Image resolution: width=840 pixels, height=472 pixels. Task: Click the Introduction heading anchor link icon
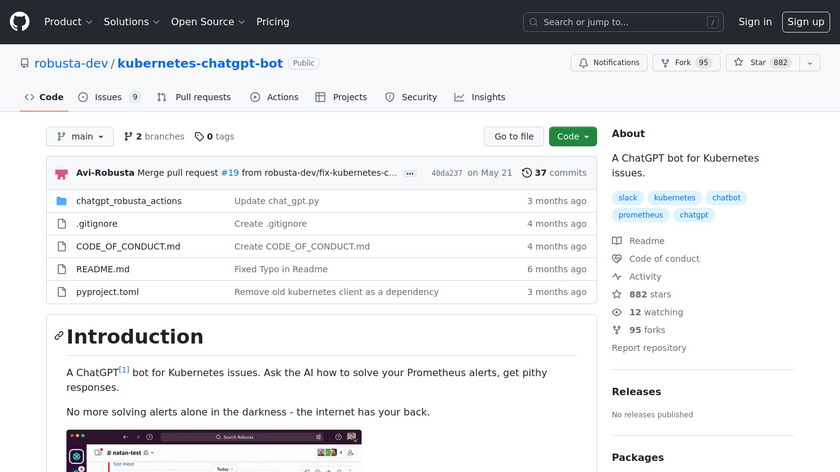pyautogui.click(x=59, y=336)
